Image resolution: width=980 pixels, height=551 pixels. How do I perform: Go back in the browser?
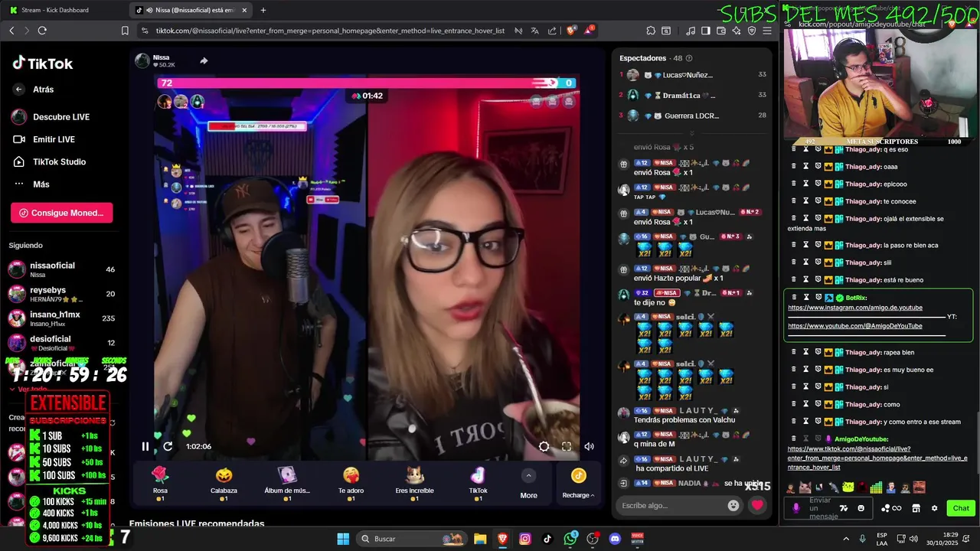(11, 31)
